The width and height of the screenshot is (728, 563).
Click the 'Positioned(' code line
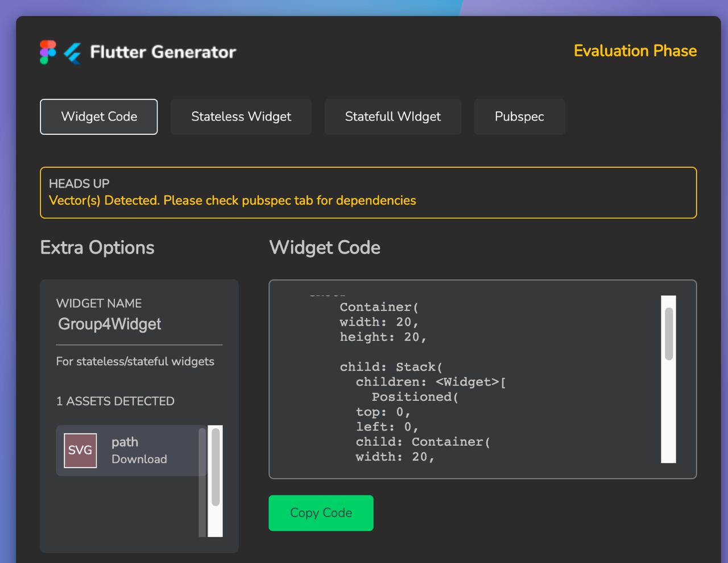415,396
